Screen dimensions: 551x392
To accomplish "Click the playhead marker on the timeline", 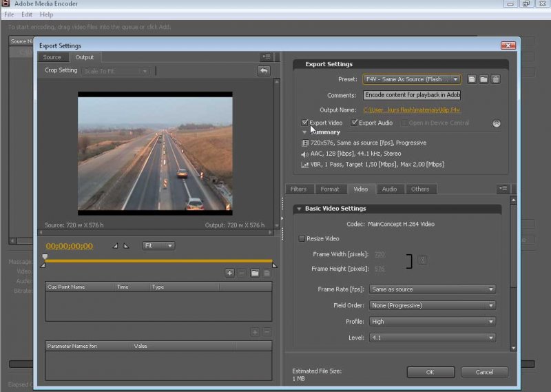I will click(45, 258).
